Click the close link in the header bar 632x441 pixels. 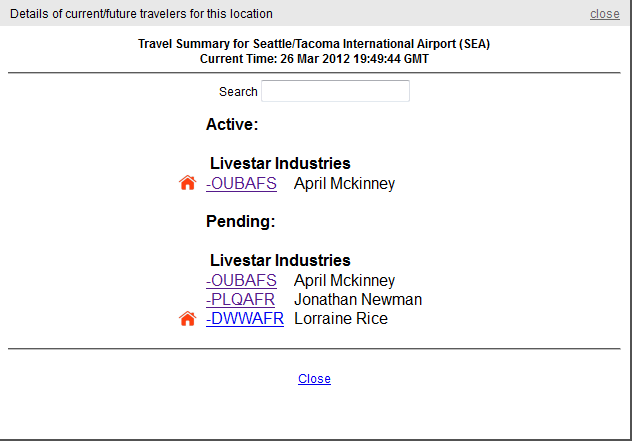click(605, 14)
